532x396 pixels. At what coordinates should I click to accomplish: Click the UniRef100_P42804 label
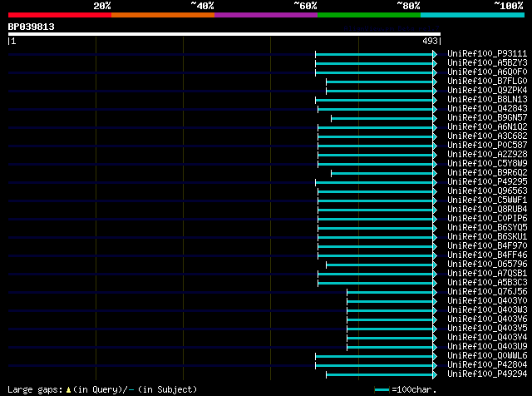pos(487,365)
